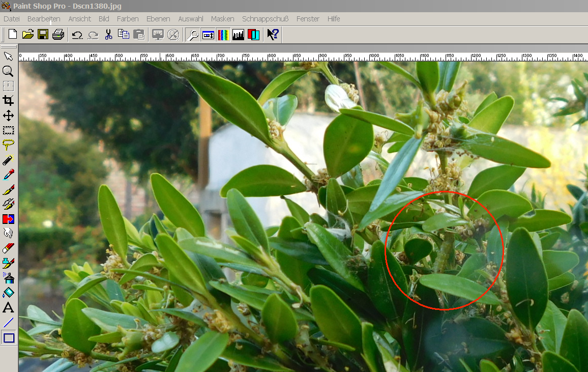This screenshot has height=372, width=588.
Task: Select the Eraser tool
Action: click(8, 248)
